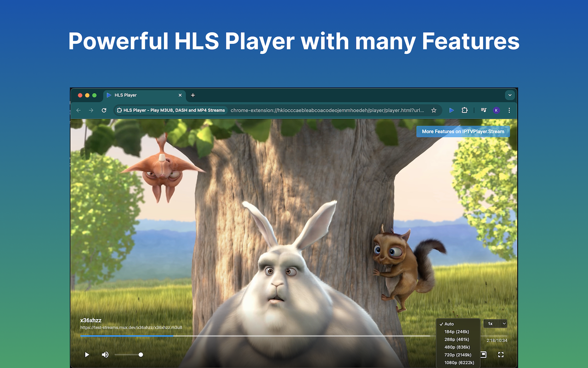Switch quality to 720p (2149k)
Screen dimensions: 588x368
(x=458, y=355)
